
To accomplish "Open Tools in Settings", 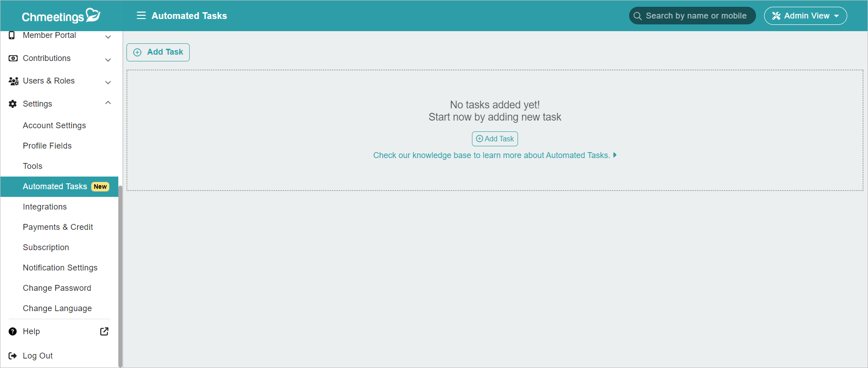I will pos(33,166).
